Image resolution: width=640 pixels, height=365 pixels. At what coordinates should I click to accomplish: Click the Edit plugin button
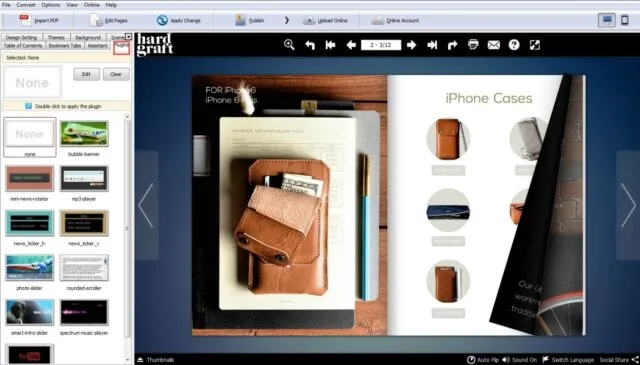point(86,74)
